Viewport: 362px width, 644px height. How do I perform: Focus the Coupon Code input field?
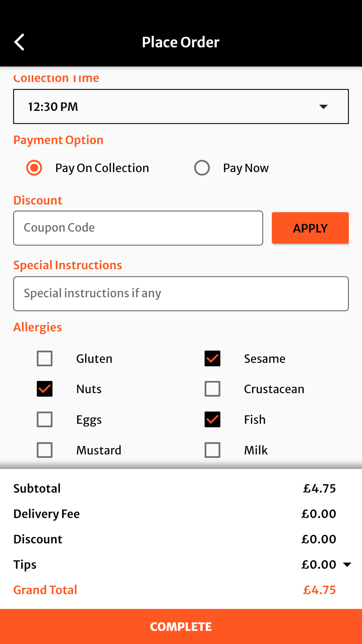click(x=138, y=228)
